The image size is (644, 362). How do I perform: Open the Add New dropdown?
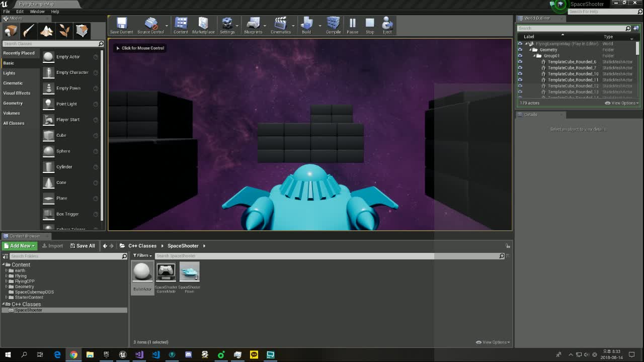[x=20, y=246]
